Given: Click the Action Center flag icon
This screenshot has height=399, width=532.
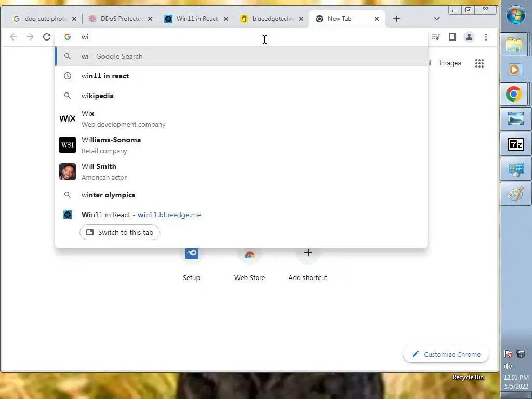Looking at the screenshot, I should (508, 354).
